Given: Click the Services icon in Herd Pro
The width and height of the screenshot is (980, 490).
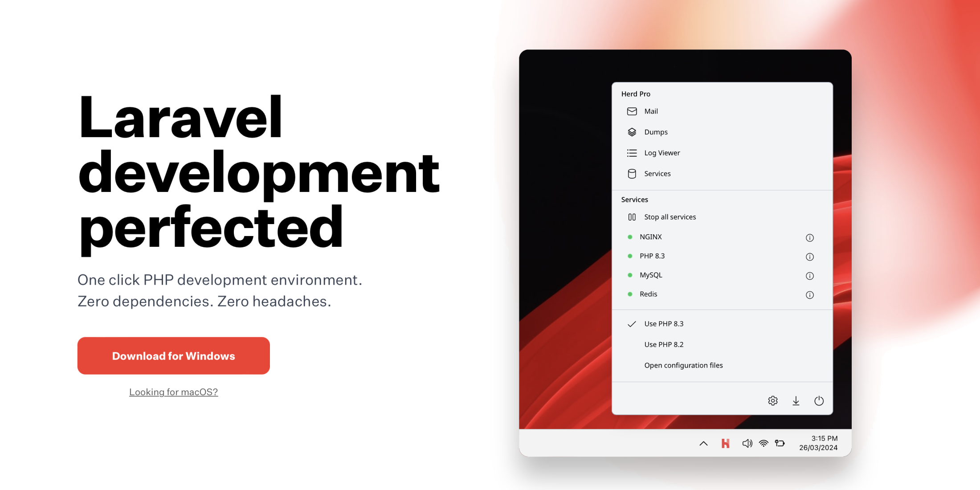Looking at the screenshot, I should point(632,173).
